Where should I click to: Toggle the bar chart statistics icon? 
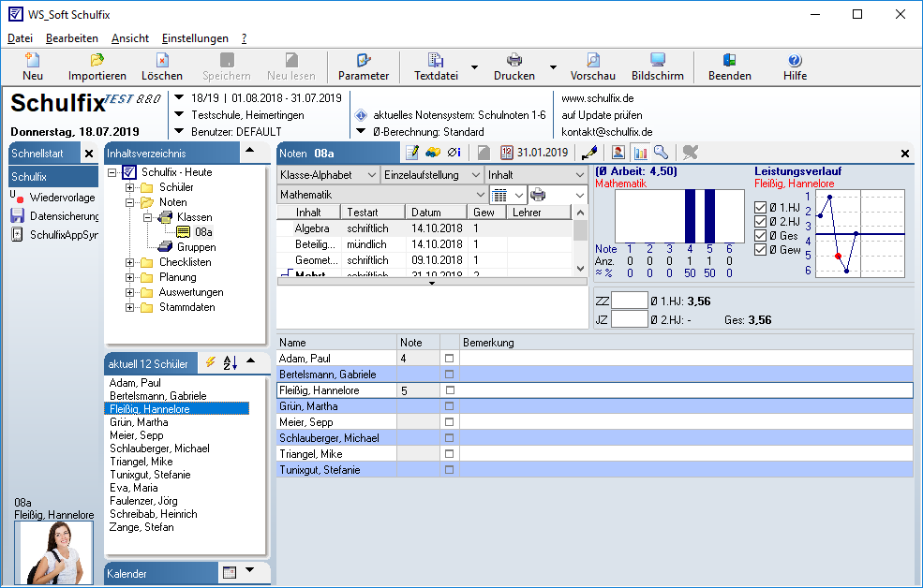coord(640,153)
